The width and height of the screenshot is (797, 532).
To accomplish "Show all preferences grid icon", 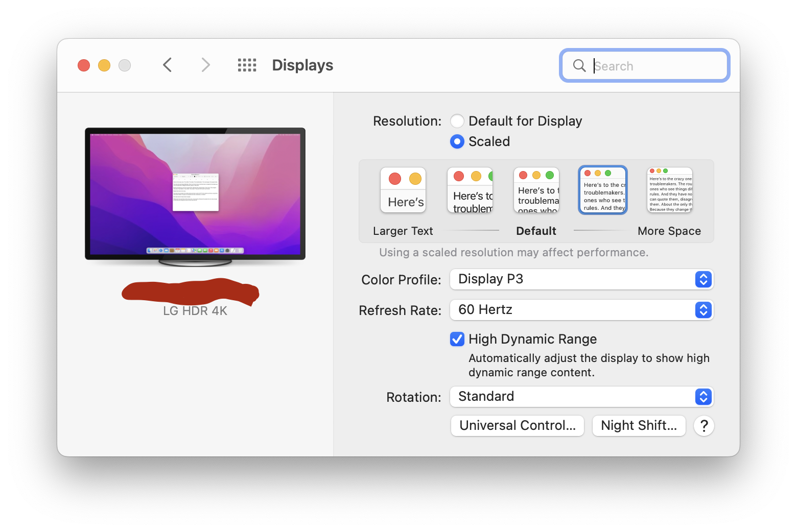I will pyautogui.click(x=247, y=65).
